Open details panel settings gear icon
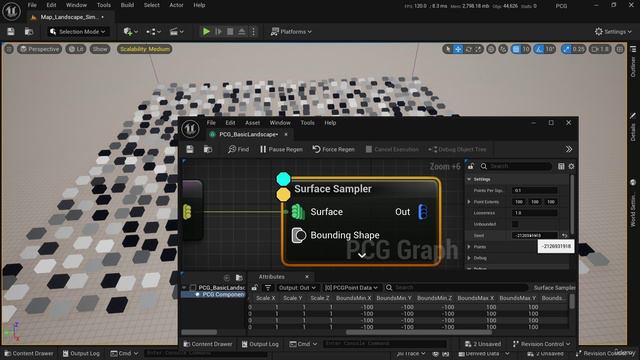 571,166
